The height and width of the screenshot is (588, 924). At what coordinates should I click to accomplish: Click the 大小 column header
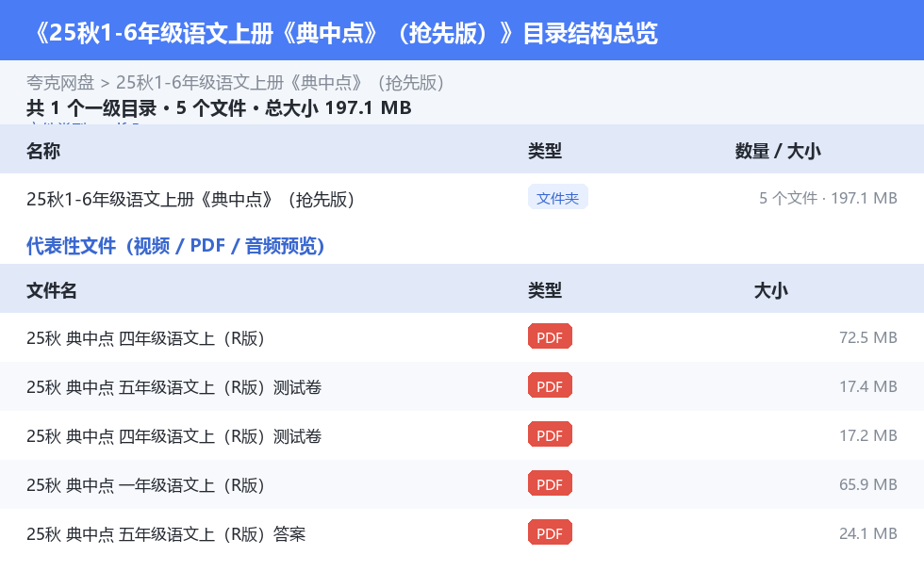click(771, 290)
